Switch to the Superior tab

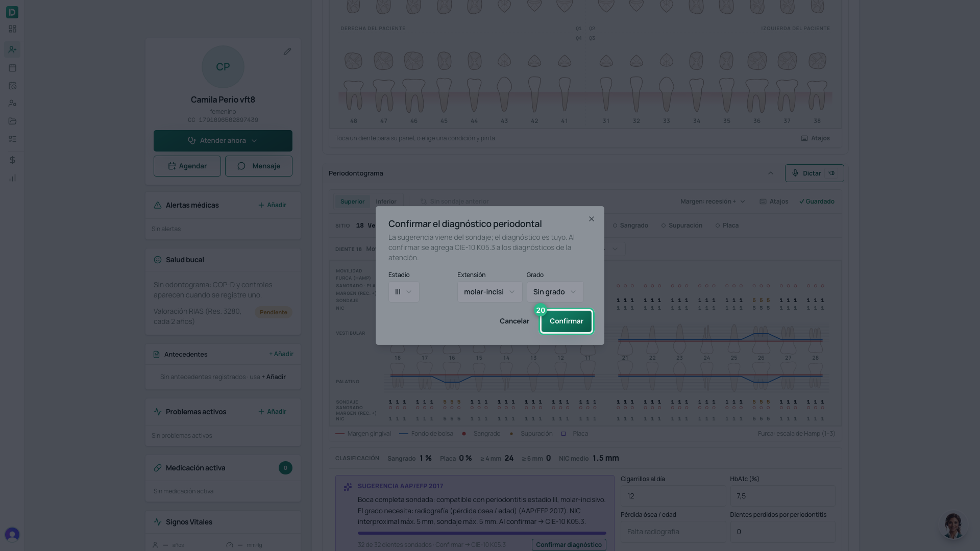point(352,202)
